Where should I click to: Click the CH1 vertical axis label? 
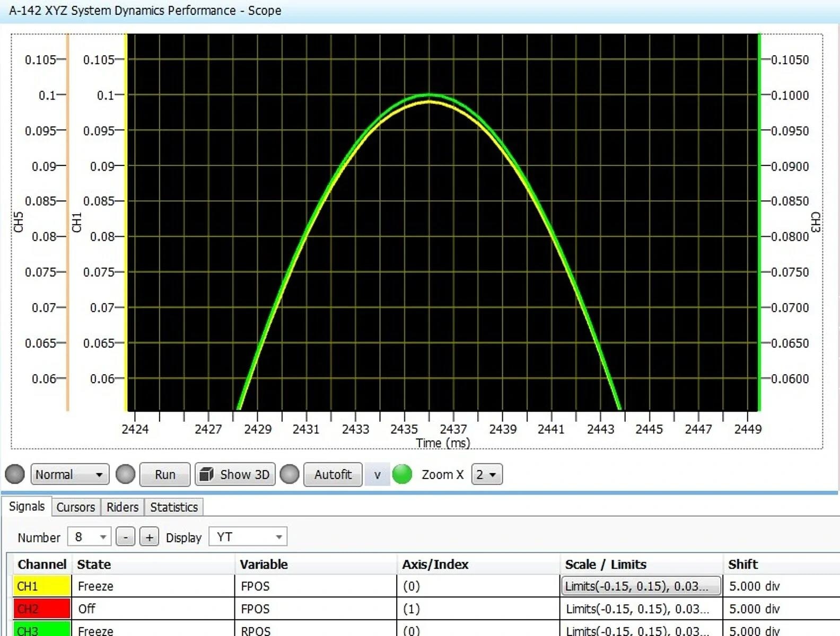coord(77,222)
